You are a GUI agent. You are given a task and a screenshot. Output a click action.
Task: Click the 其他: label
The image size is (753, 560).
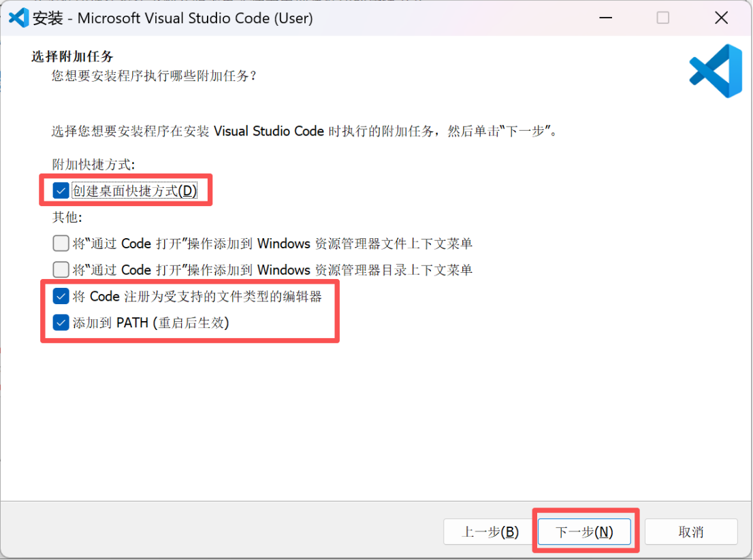pyautogui.click(x=67, y=217)
